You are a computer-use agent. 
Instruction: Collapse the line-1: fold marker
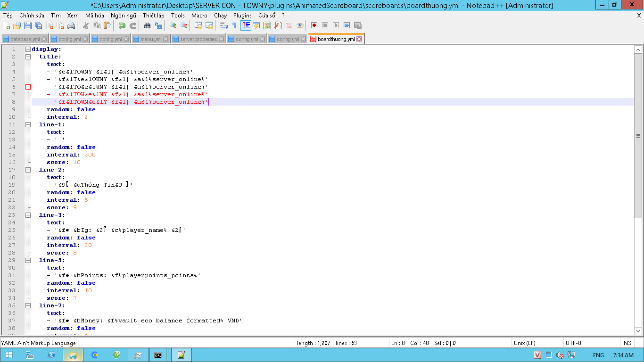pyautogui.click(x=28, y=124)
